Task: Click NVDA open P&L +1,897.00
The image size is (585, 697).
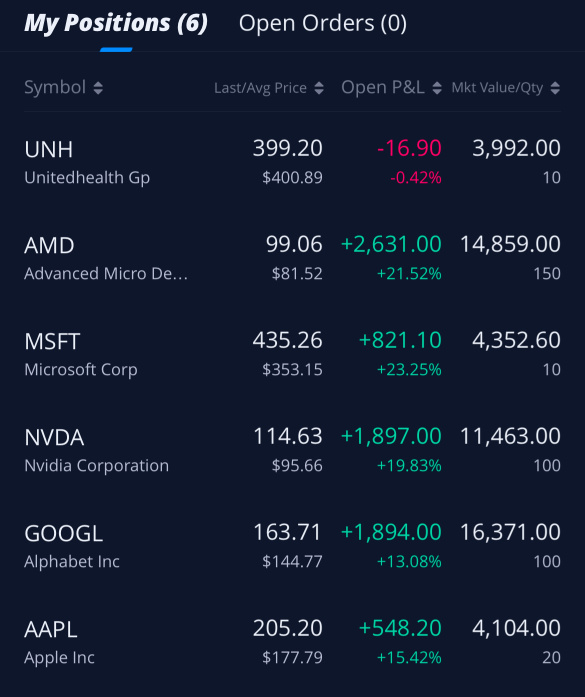Action: pos(391,436)
